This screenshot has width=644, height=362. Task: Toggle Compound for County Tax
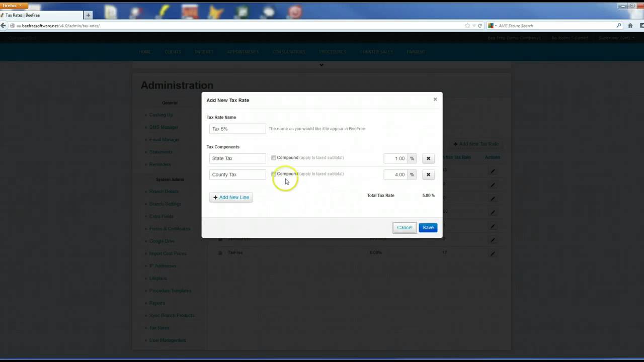click(x=274, y=174)
